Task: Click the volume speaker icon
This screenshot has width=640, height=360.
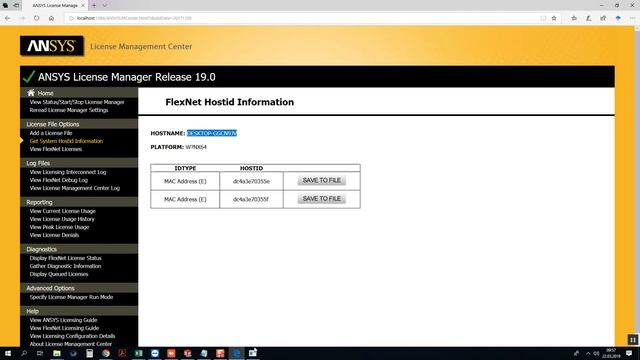Action: (x=596, y=353)
